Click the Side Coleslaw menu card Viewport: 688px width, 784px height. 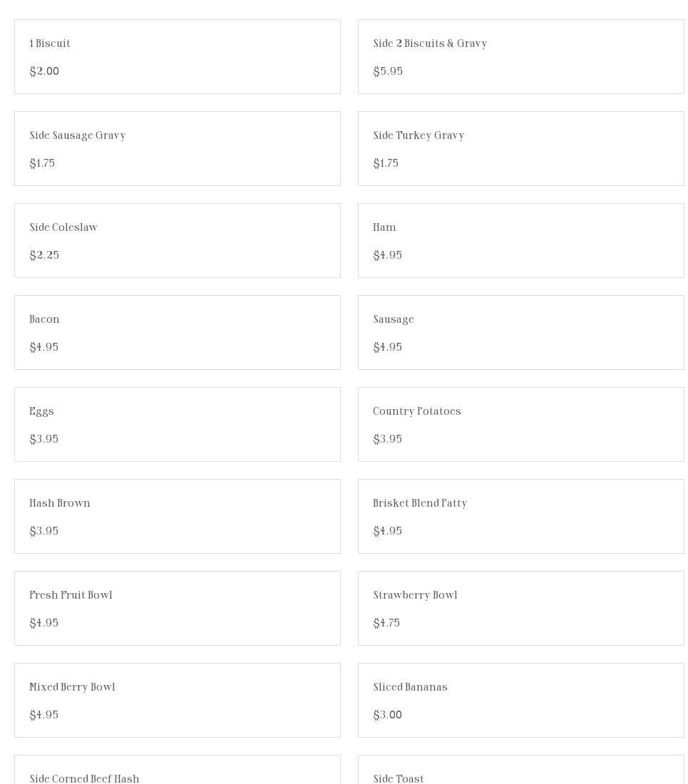click(x=177, y=241)
